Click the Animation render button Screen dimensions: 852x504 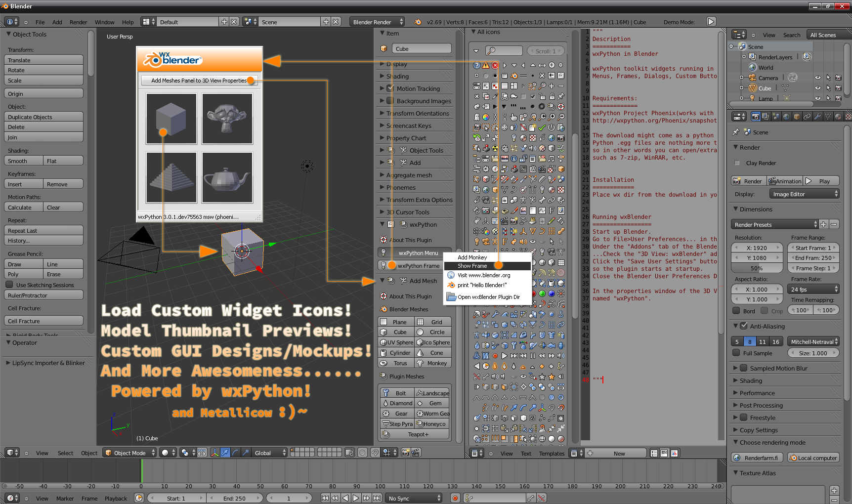point(785,181)
